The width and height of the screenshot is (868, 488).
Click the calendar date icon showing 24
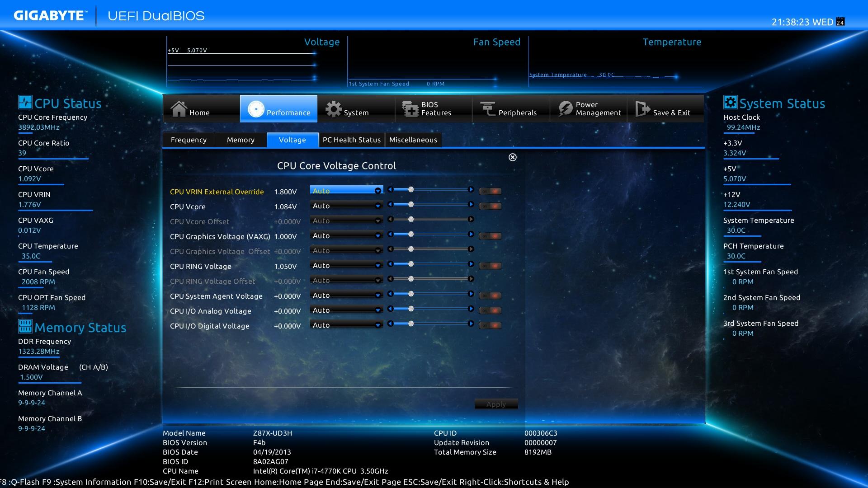[840, 22]
